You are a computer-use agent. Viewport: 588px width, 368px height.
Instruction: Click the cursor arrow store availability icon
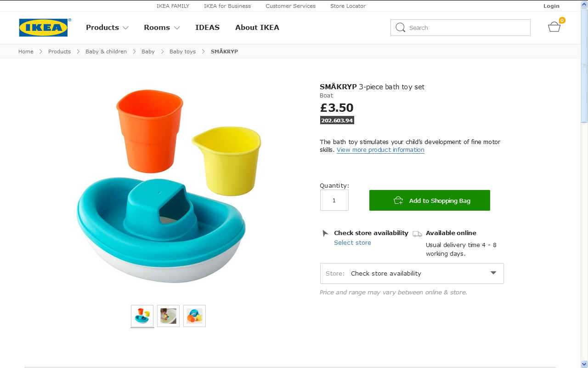click(325, 233)
